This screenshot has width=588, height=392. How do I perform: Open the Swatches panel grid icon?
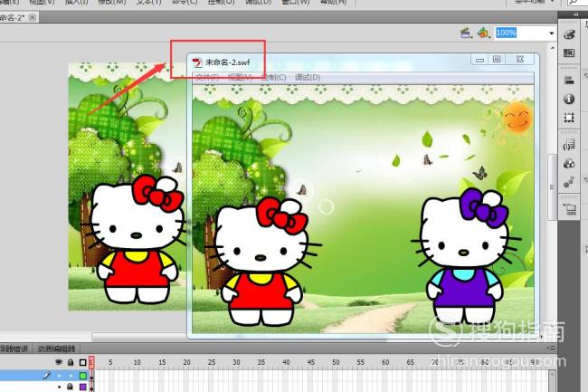pyautogui.click(x=569, y=53)
